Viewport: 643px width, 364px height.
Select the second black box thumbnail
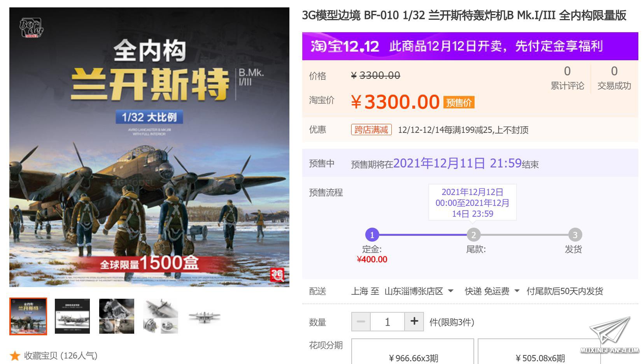point(72,316)
